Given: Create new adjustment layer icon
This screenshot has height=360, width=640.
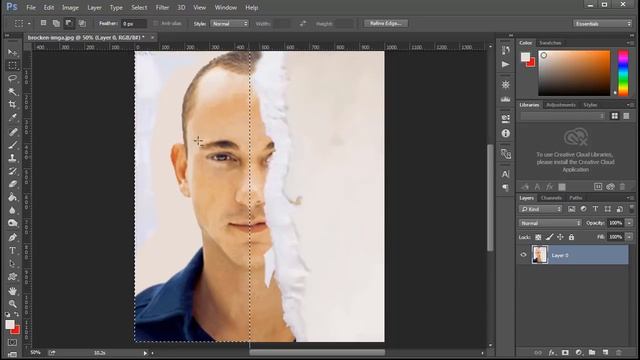Looking at the screenshot, I should (578, 352).
